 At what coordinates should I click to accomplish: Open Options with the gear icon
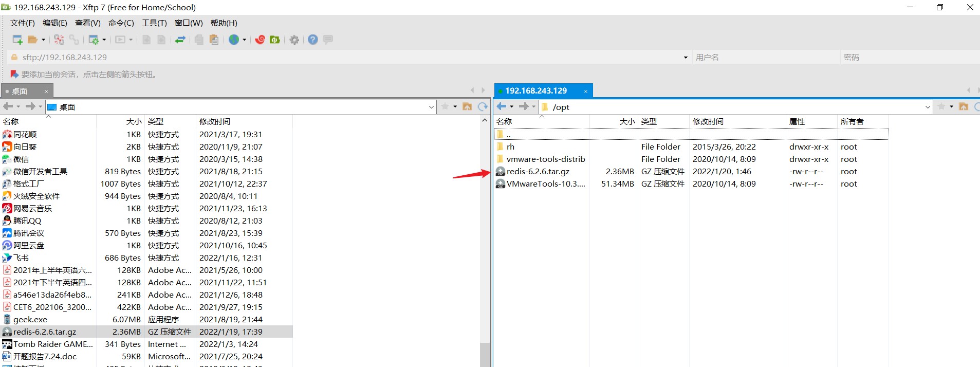click(294, 40)
